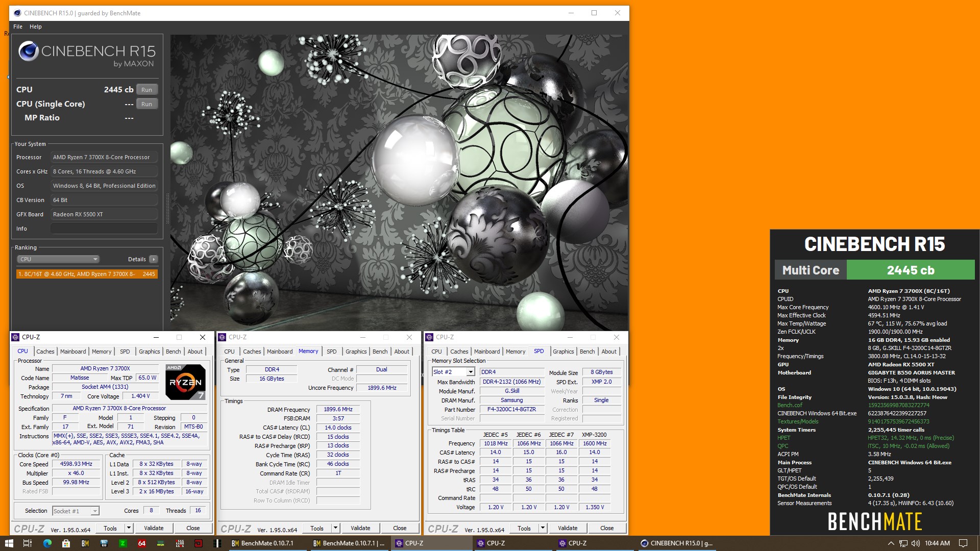Click the Close button in the right CPU-Z SPD window

[x=607, y=529]
